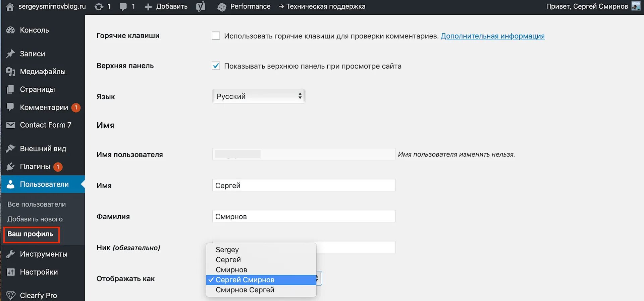
Task: Click the user avatar in top right
Action: (636, 6)
